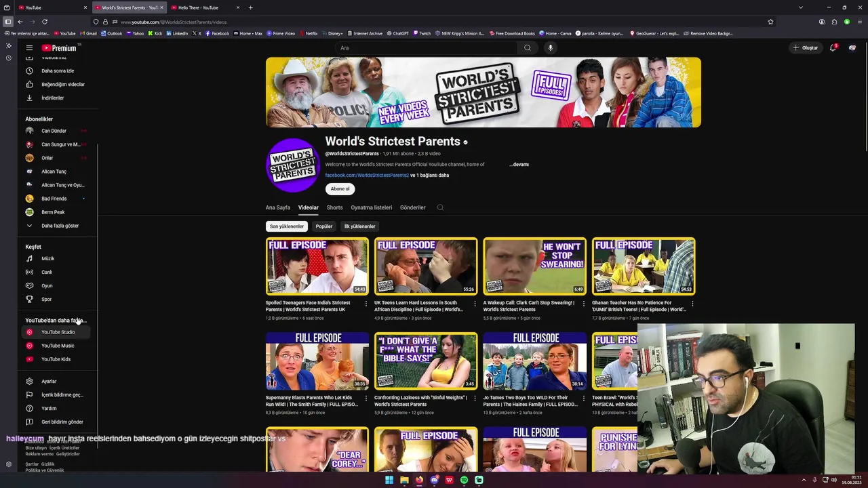Image resolution: width=868 pixels, height=488 pixels.
Task: Open more options for UK Teens video
Action: point(475,304)
